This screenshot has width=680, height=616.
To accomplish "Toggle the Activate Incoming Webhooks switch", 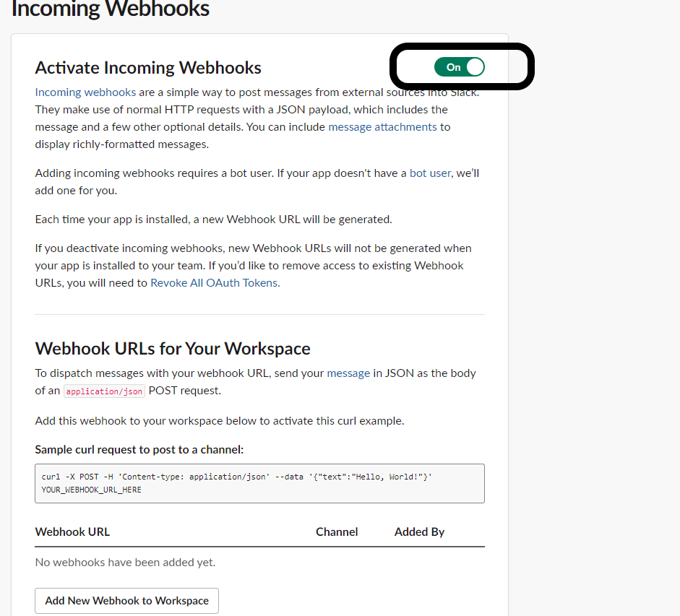I will tap(460, 67).
